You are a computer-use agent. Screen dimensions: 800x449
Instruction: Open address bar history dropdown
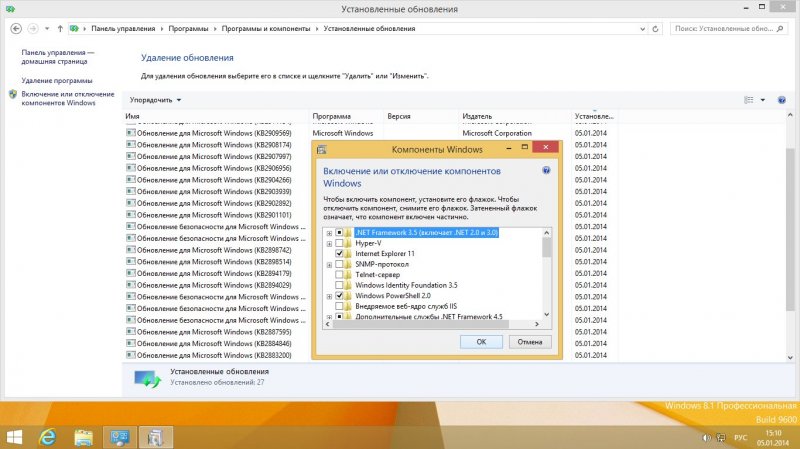click(x=642, y=29)
